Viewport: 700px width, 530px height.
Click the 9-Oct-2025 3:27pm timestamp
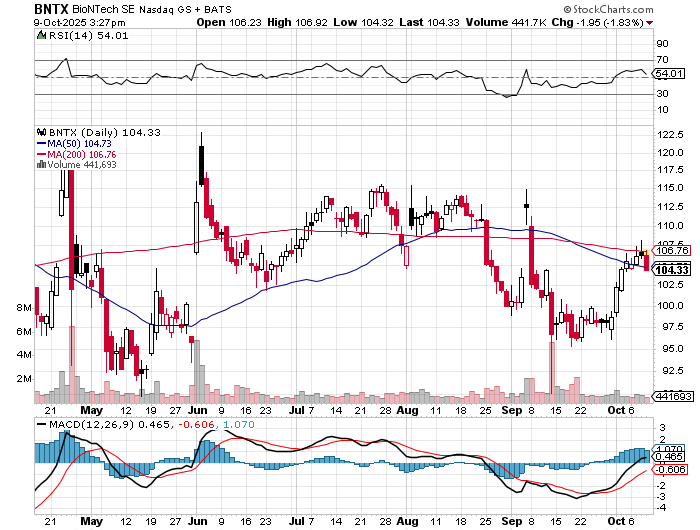[x=79, y=22]
